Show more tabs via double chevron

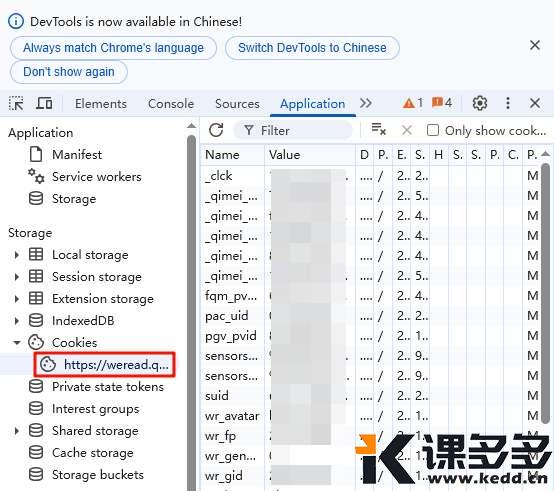tap(366, 103)
